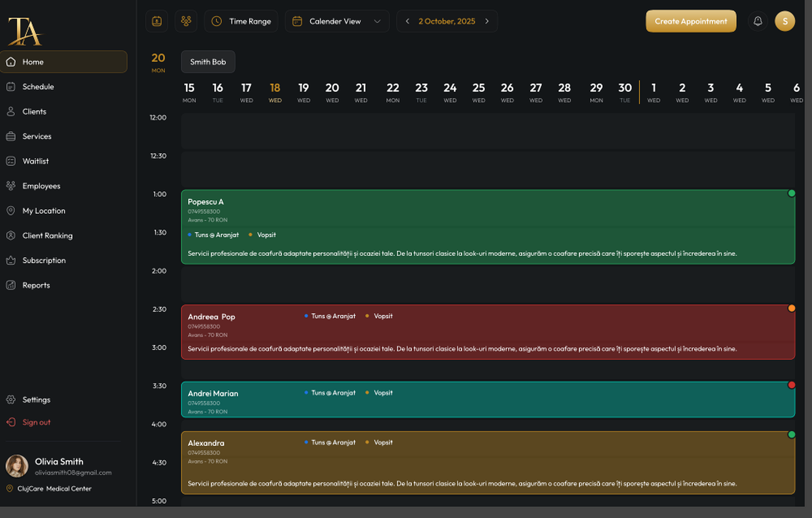
Task: Navigate to Employees
Action: tap(42, 186)
